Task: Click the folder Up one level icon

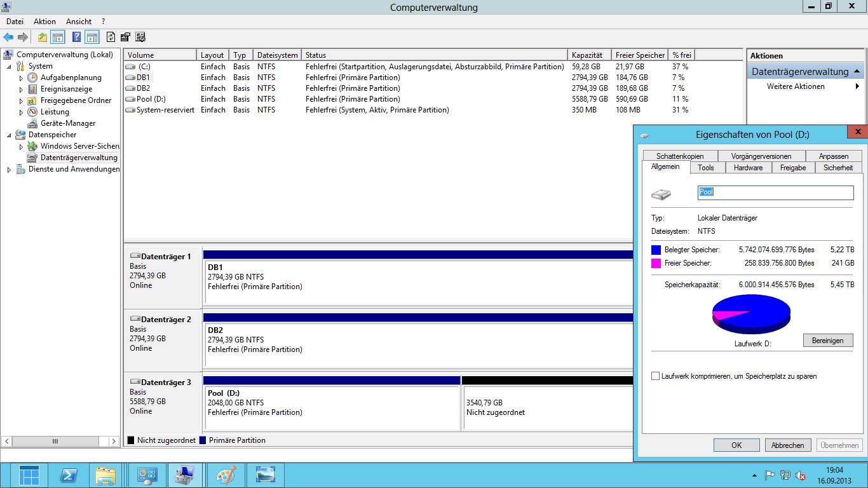Action: (x=43, y=37)
